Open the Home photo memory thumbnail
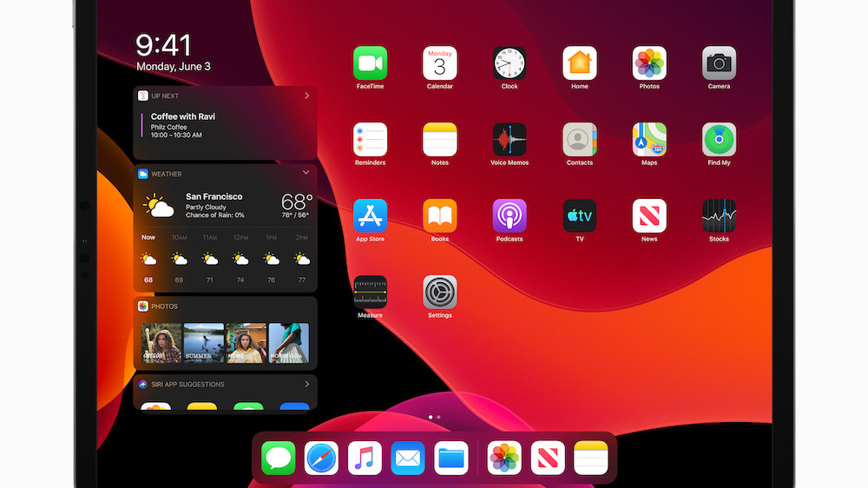Image resolution: width=868 pixels, height=488 pixels. (247, 343)
